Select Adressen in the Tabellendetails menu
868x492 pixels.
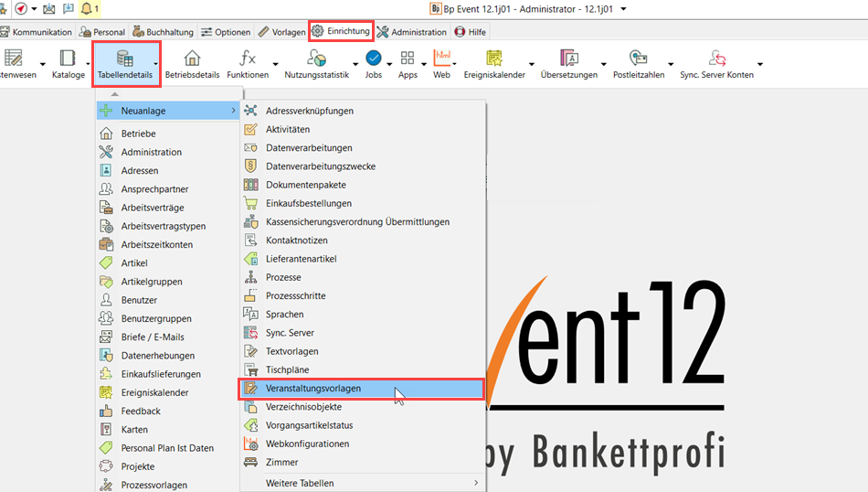pyautogui.click(x=139, y=171)
